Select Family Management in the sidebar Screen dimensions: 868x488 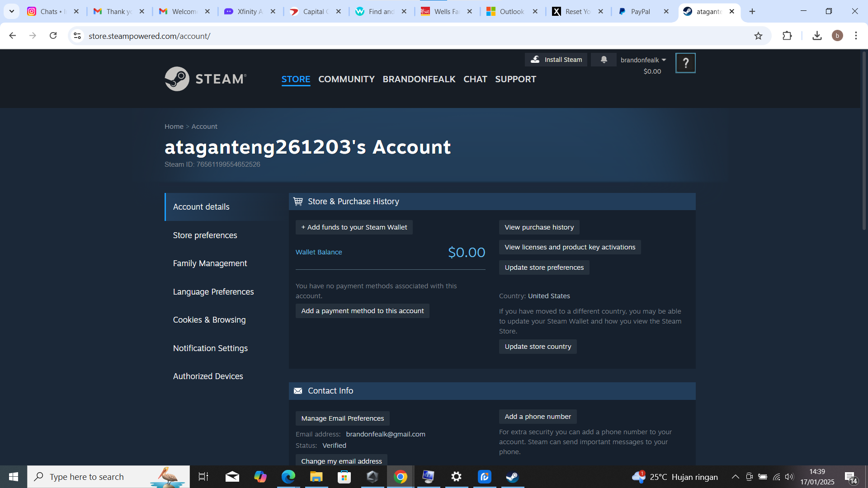(210, 263)
